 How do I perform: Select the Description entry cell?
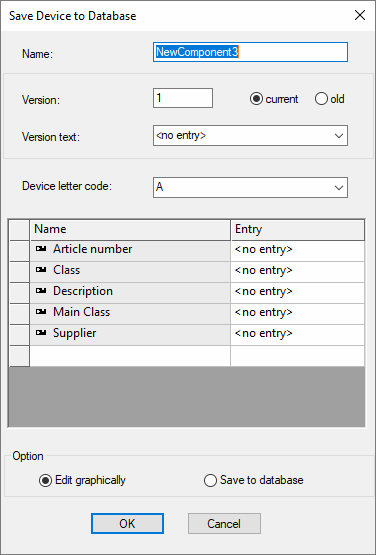tap(298, 293)
